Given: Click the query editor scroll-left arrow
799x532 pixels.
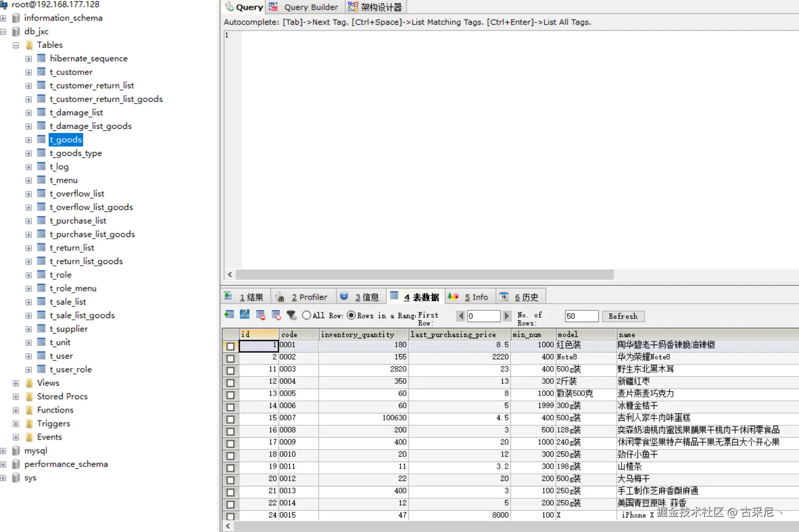Looking at the screenshot, I should click(x=230, y=274).
